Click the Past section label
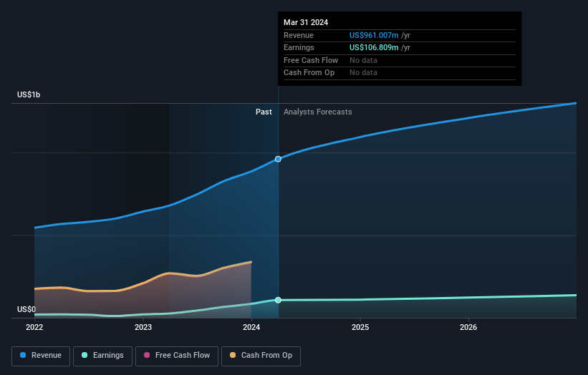The height and width of the screenshot is (375, 588). click(264, 112)
